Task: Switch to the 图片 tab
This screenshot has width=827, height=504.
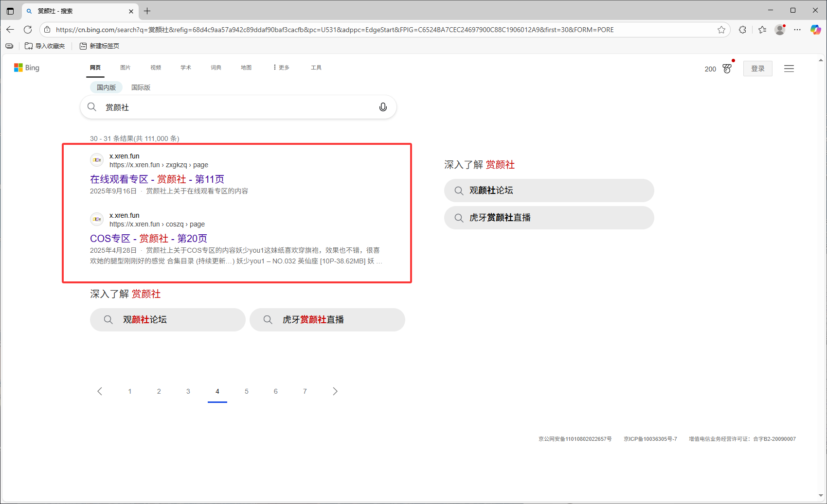Action: pyautogui.click(x=126, y=68)
